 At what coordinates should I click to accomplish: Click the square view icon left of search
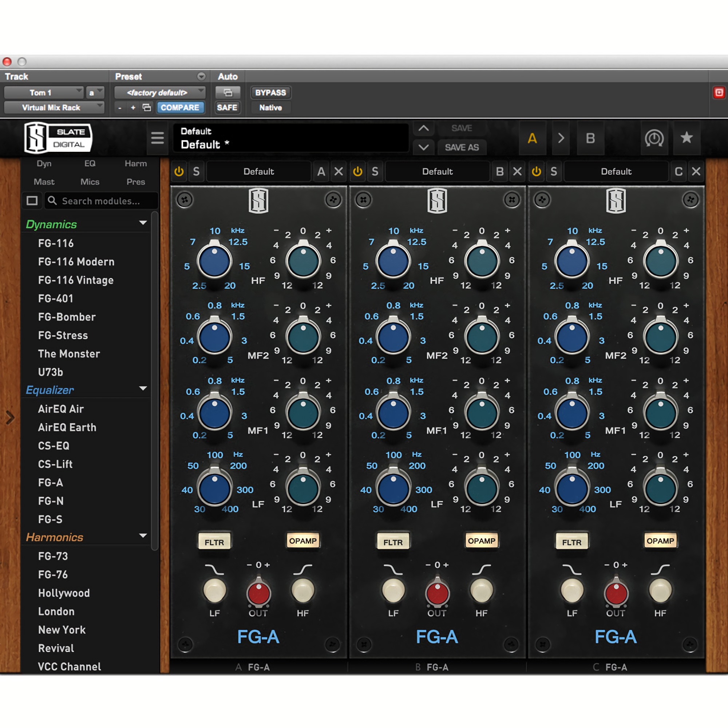32,201
